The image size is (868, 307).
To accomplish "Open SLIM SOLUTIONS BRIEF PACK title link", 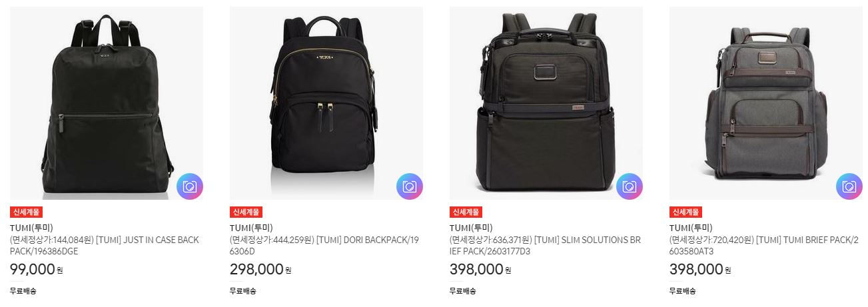I will click(x=545, y=246).
